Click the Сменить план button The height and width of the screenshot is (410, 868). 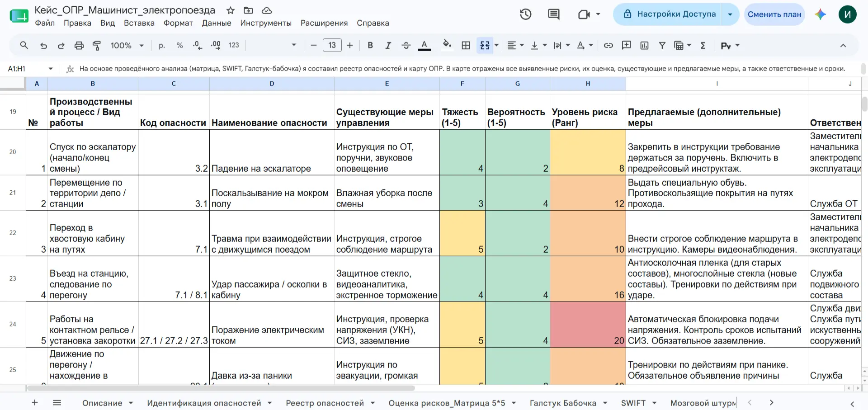(x=774, y=14)
